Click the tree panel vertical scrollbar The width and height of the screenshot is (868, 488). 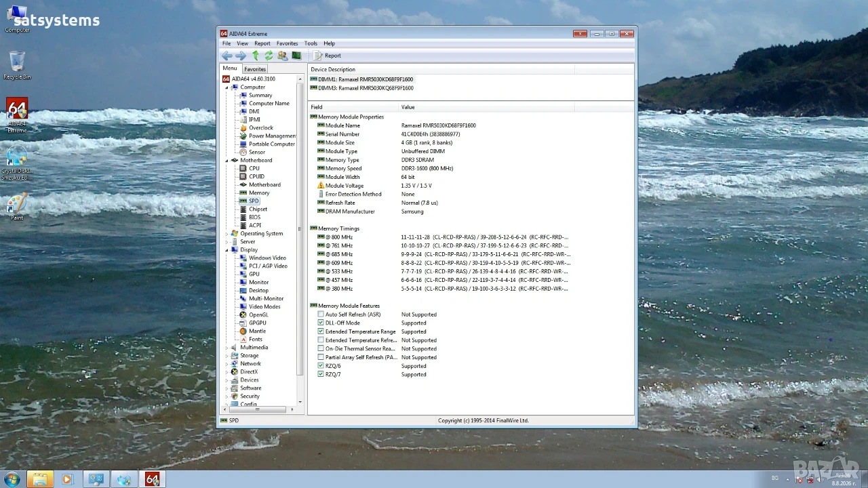pyautogui.click(x=300, y=239)
